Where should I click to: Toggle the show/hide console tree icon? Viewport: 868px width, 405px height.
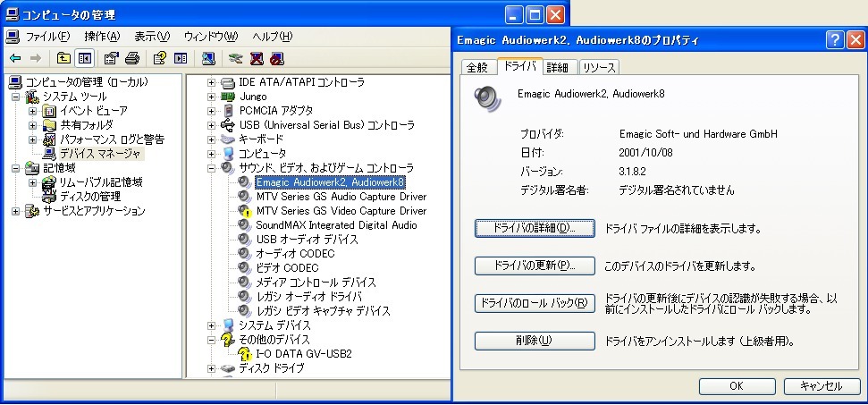[x=84, y=58]
